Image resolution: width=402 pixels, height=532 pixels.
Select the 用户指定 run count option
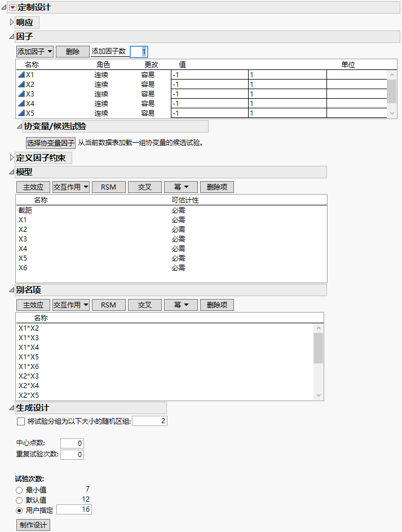pos(19,511)
